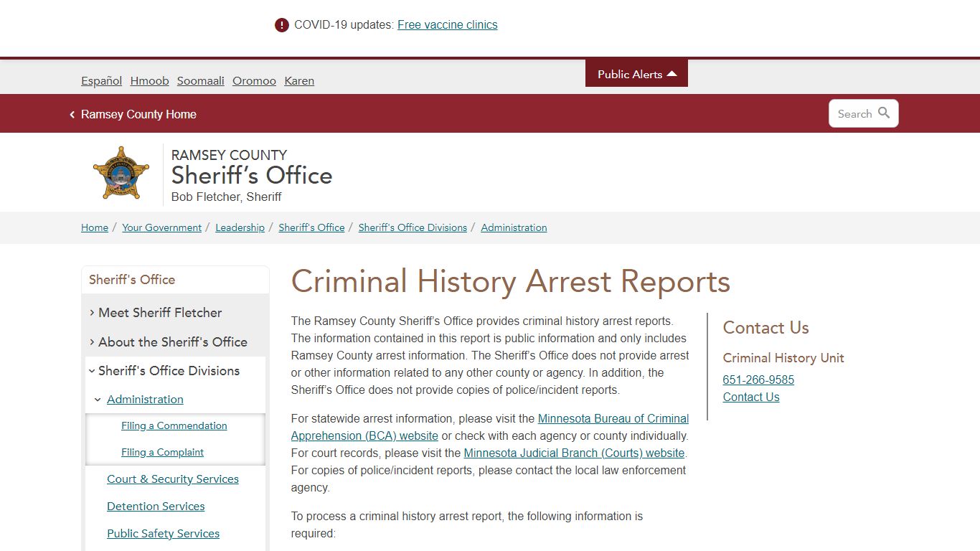Image resolution: width=980 pixels, height=551 pixels.
Task: Switch language to Oromoo
Action: click(x=254, y=80)
